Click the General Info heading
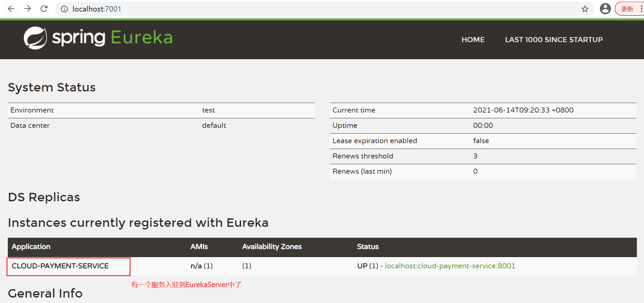The width and height of the screenshot is (644, 303). pos(45,293)
